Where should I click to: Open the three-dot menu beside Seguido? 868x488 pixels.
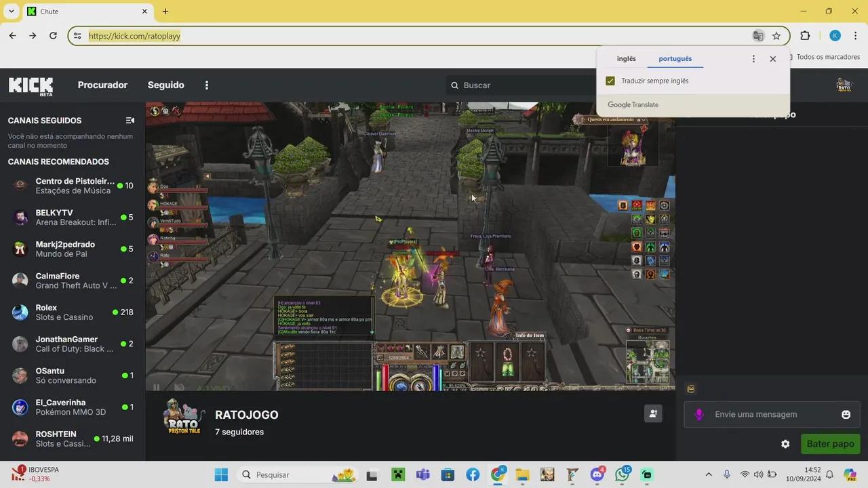[x=207, y=85]
